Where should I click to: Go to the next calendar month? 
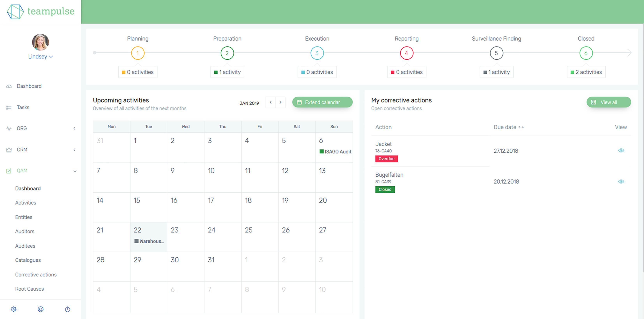coord(280,102)
